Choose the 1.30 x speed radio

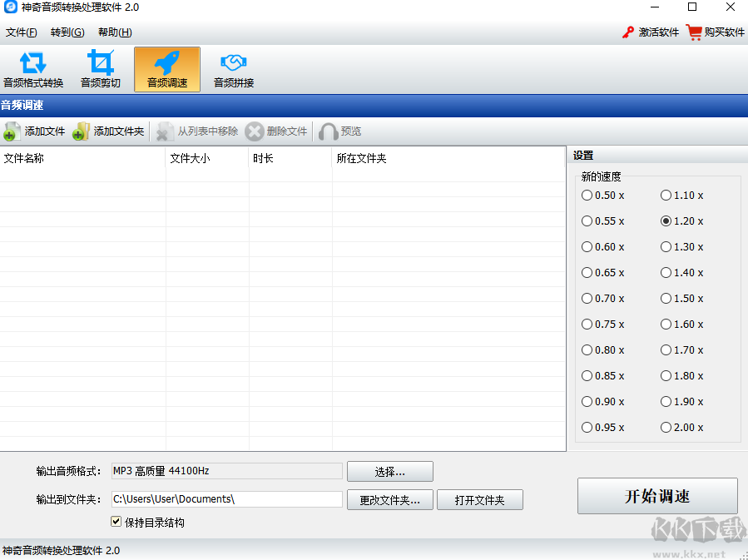666,246
